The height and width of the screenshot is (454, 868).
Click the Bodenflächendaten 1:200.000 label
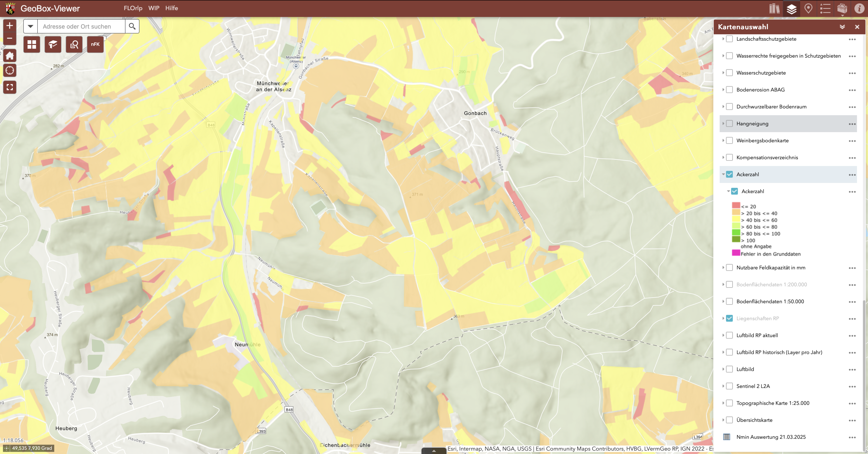(x=772, y=285)
